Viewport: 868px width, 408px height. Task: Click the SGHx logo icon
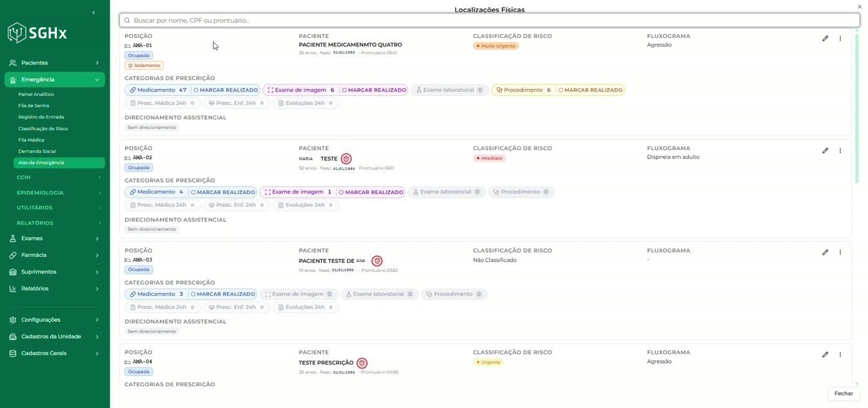point(16,33)
